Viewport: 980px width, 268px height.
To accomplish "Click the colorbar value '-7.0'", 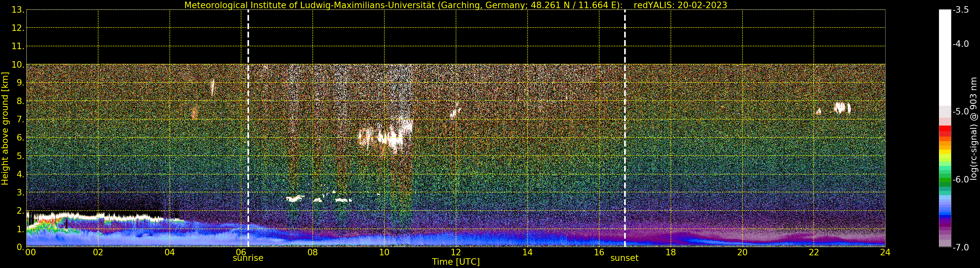I will click(x=960, y=248).
